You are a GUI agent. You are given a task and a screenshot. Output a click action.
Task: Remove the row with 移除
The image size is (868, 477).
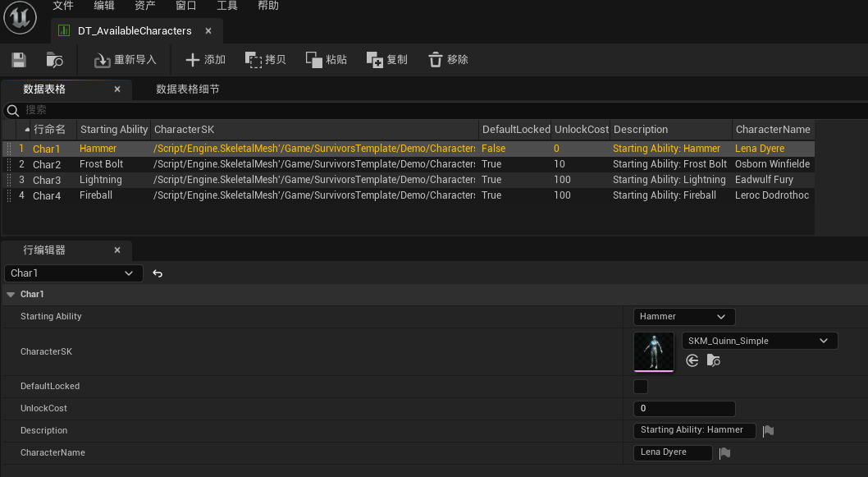[449, 60]
